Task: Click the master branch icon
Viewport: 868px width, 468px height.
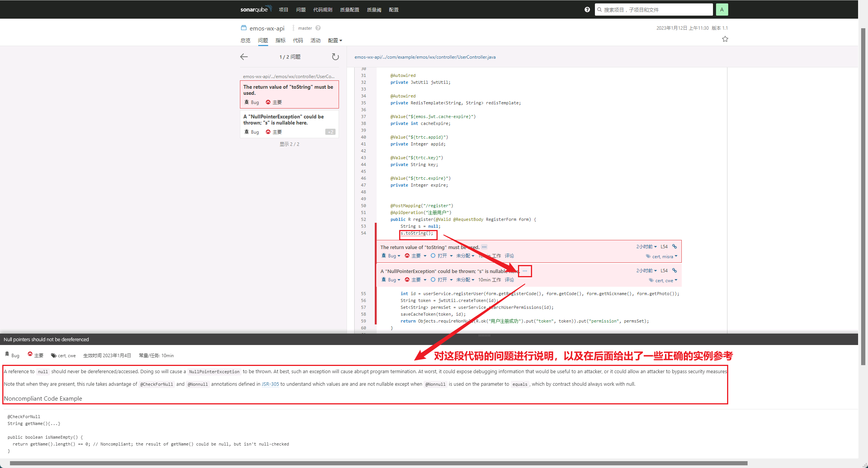Action: pos(293,28)
